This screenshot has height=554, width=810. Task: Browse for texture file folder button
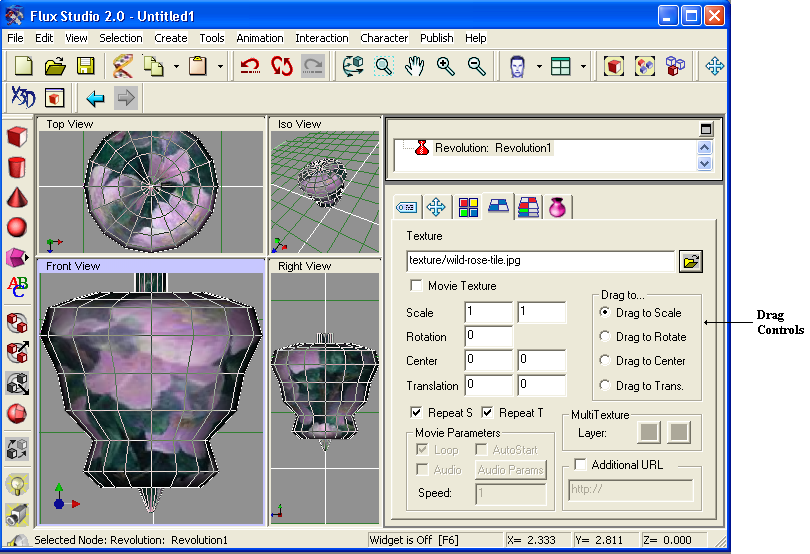[x=691, y=261]
